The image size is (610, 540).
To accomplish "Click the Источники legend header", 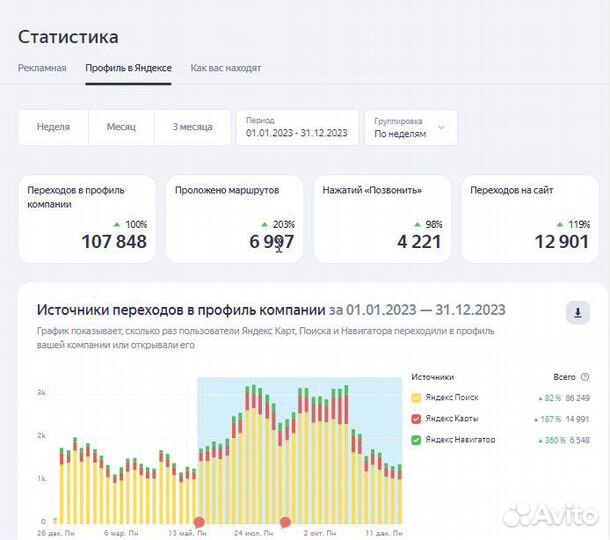I will point(433,377).
